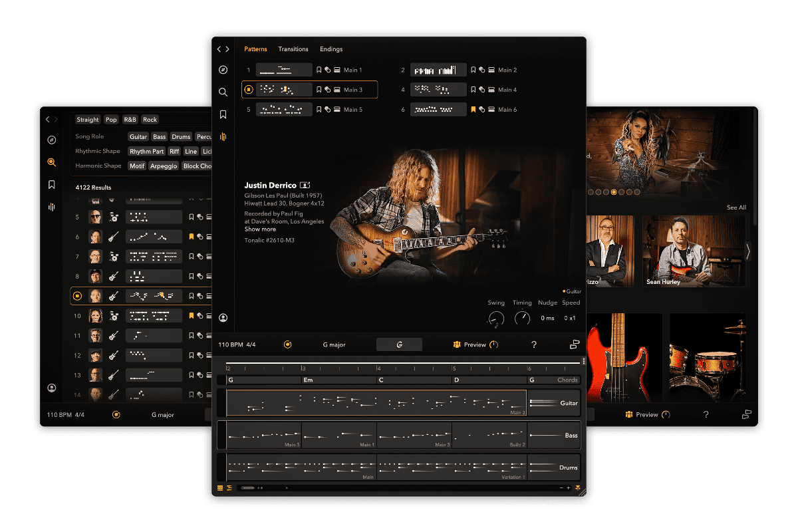The height and width of the screenshot is (532, 798).
Task: Expand details with Show more
Action: (260, 229)
